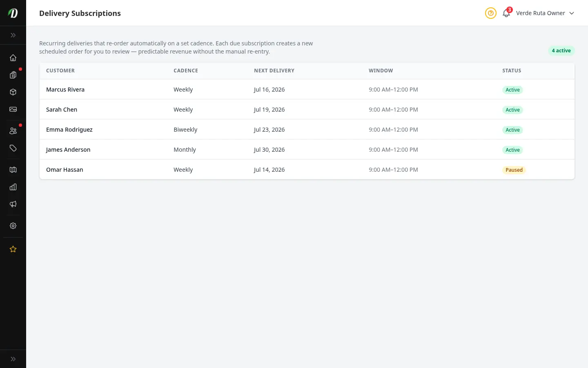Open the customers people icon

point(13,131)
